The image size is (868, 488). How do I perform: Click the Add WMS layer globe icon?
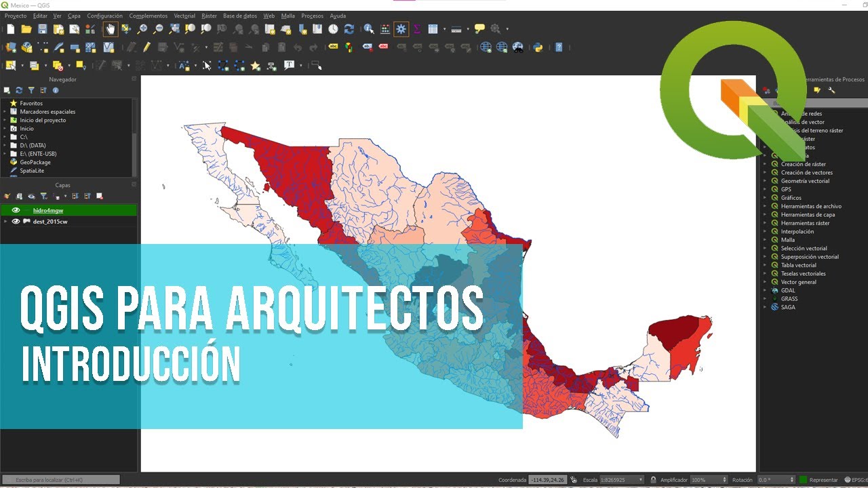coord(486,47)
